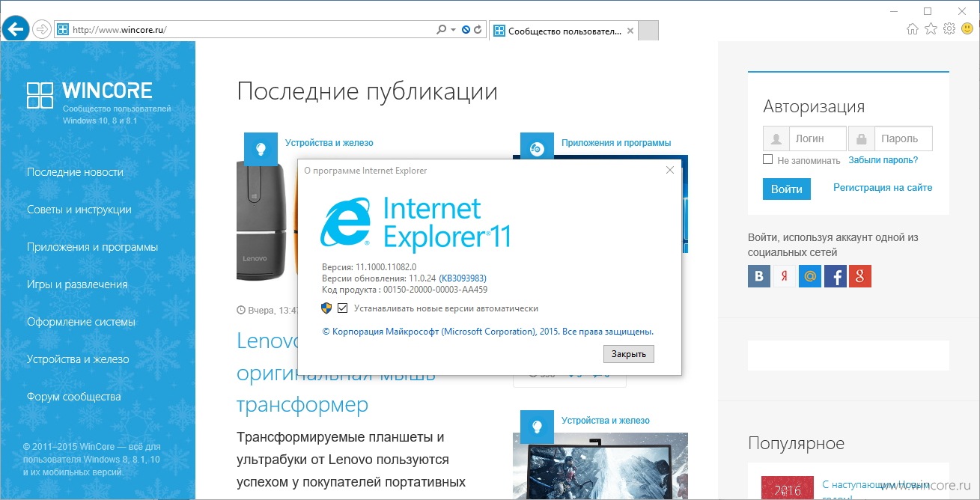The width and height of the screenshot is (980, 500).
Task: Click the Войти button
Action: point(787,189)
